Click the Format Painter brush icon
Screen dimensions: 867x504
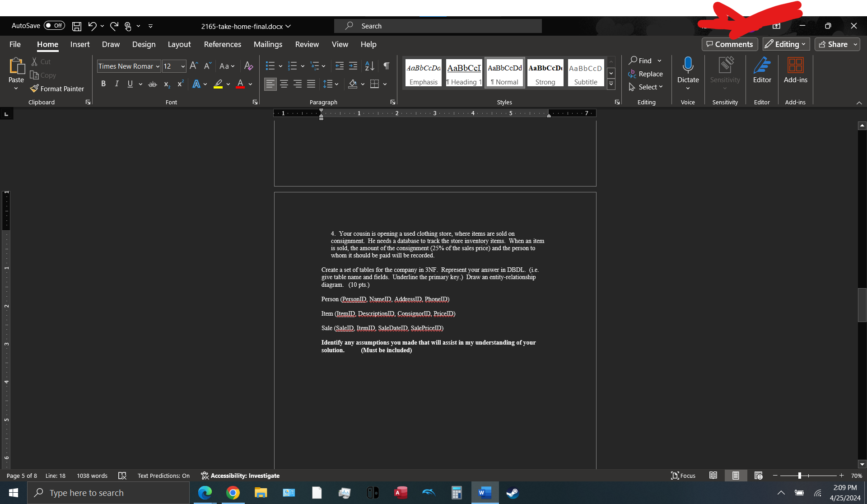[34, 89]
